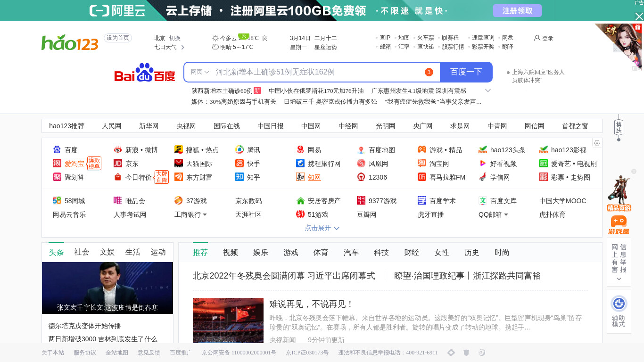Screen dimensions: 644x362
Task: Click the 携程旅行网 icon
Action: tap(300, 164)
